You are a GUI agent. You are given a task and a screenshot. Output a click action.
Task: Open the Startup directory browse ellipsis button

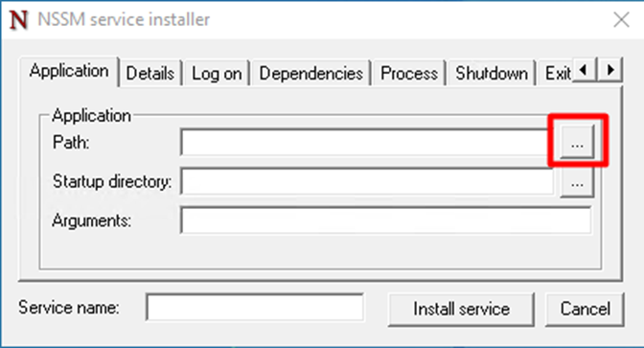pos(577,181)
